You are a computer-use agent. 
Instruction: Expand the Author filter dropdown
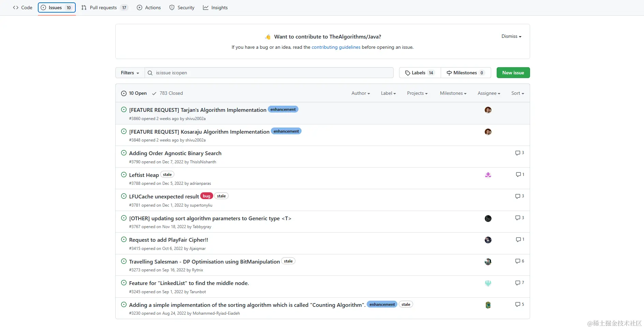[361, 93]
